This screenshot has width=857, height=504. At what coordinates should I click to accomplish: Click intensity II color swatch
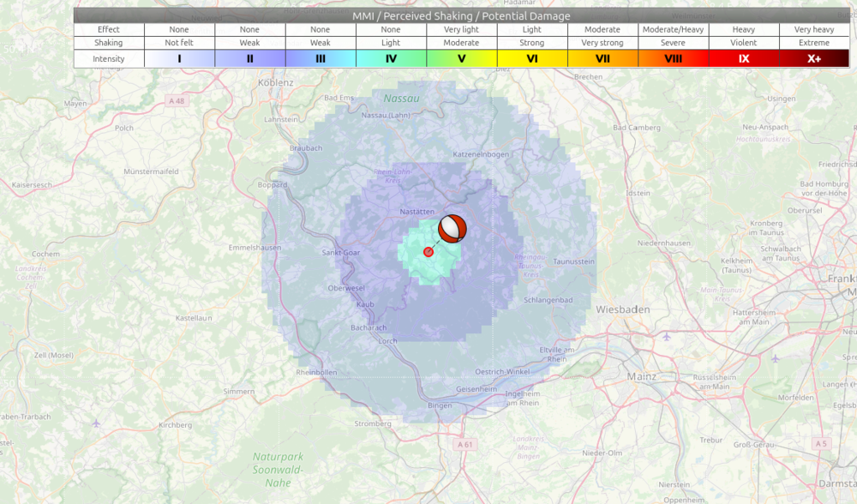[249, 58]
